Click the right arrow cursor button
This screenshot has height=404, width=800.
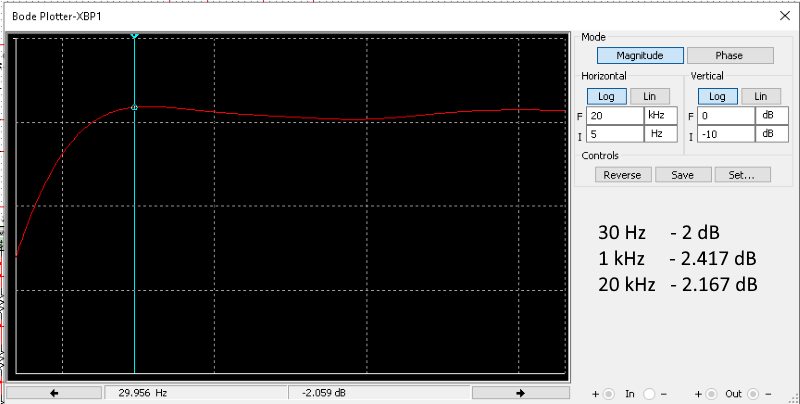[x=518, y=393]
